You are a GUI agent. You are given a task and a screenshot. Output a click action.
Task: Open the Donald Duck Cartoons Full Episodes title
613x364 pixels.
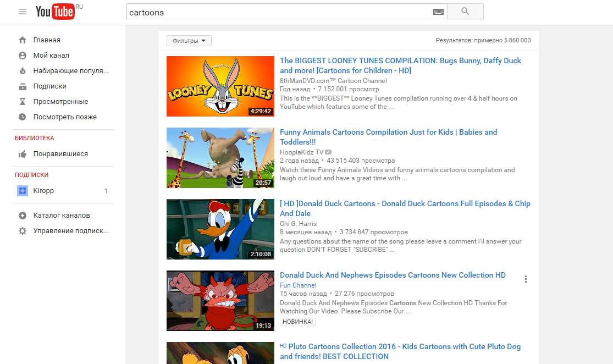pyautogui.click(x=405, y=209)
